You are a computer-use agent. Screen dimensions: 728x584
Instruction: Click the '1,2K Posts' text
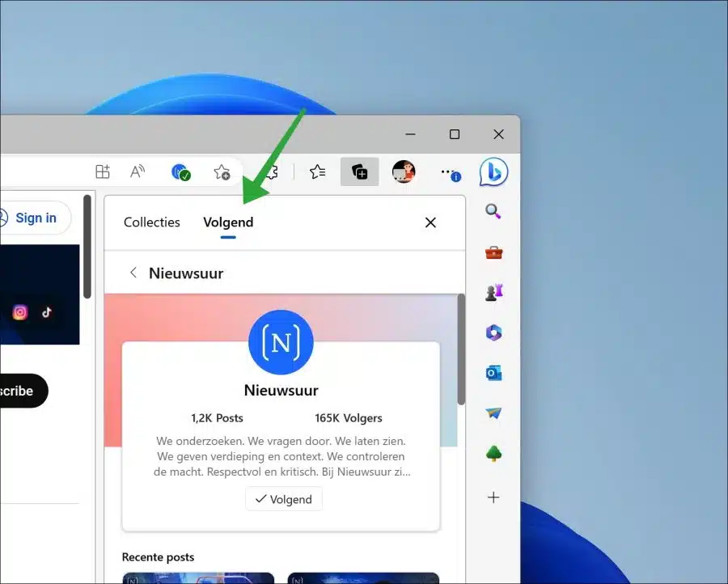click(x=217, y=418)
